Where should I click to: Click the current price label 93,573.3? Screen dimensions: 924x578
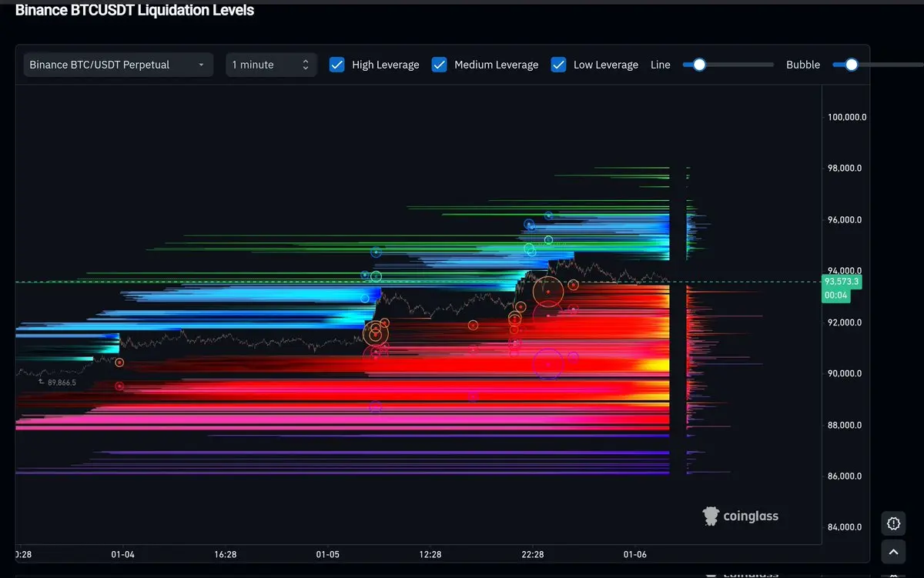pos(842,282)
